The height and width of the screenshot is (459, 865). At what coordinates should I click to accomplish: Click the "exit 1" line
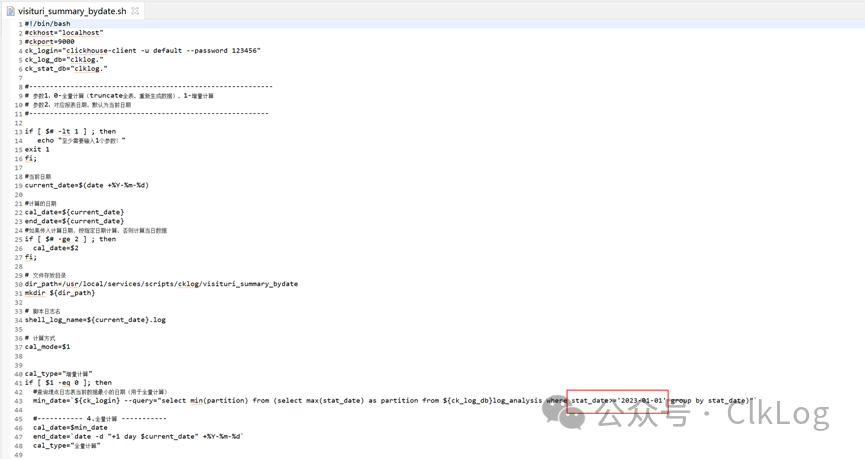click(x=37, y=150)
